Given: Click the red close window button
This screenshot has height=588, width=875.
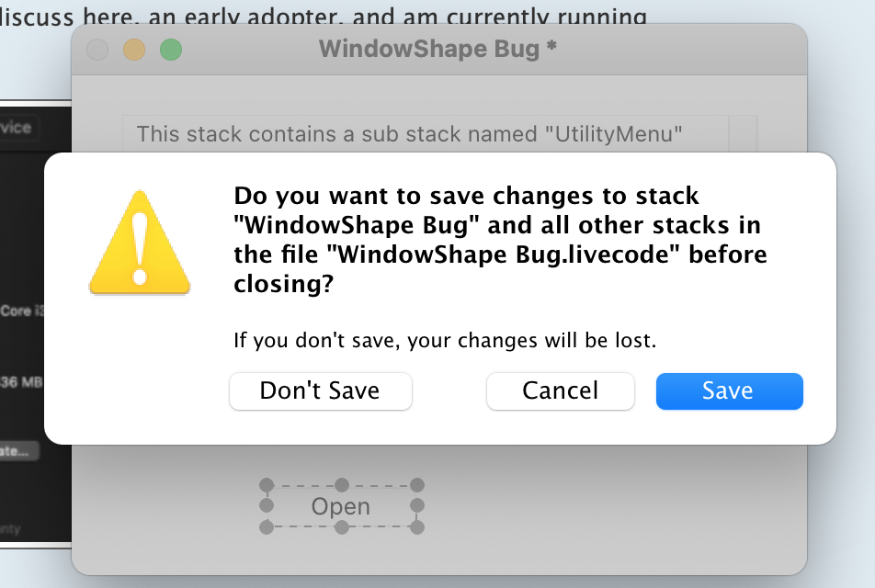Looking at the screenshot, I should click(97, 50).
